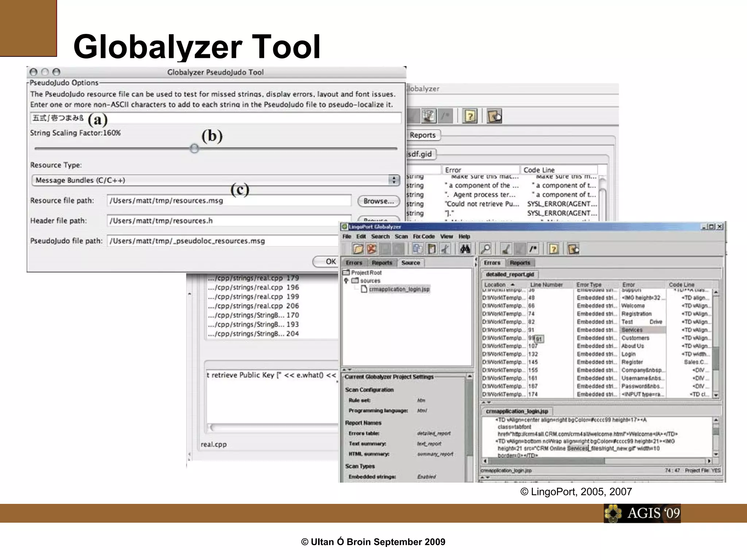The image size is (747, 560).
Task: Open the Resource Type dropdown Message Bundles (C/C++)
Action: click(216, 180)
